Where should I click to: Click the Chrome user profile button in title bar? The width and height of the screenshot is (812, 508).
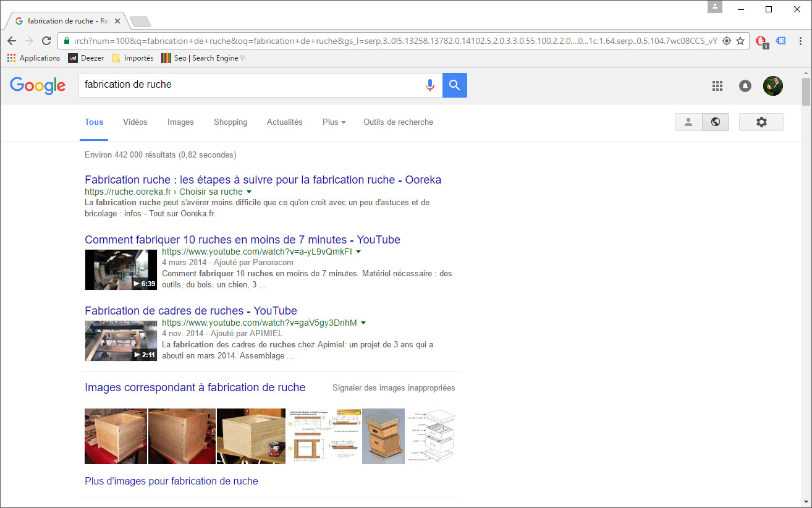[x=715, y=6]
